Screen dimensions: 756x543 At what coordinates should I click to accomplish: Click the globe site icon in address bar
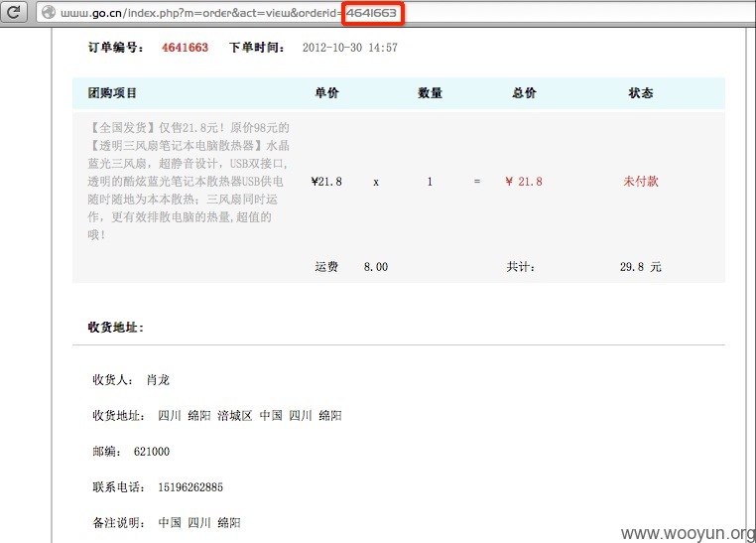click(x=49, y=13)
